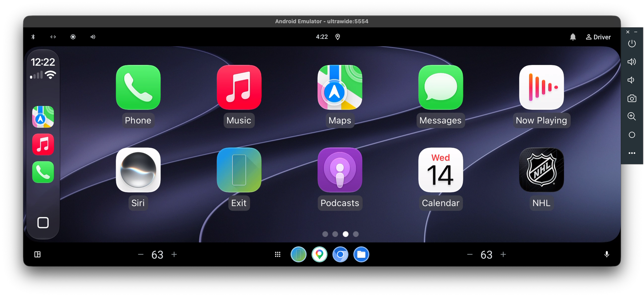The width and height of the screenshot is (644, 297).
Task: Tap the CarPlay dashboard square button
Action: pos(43,223)
